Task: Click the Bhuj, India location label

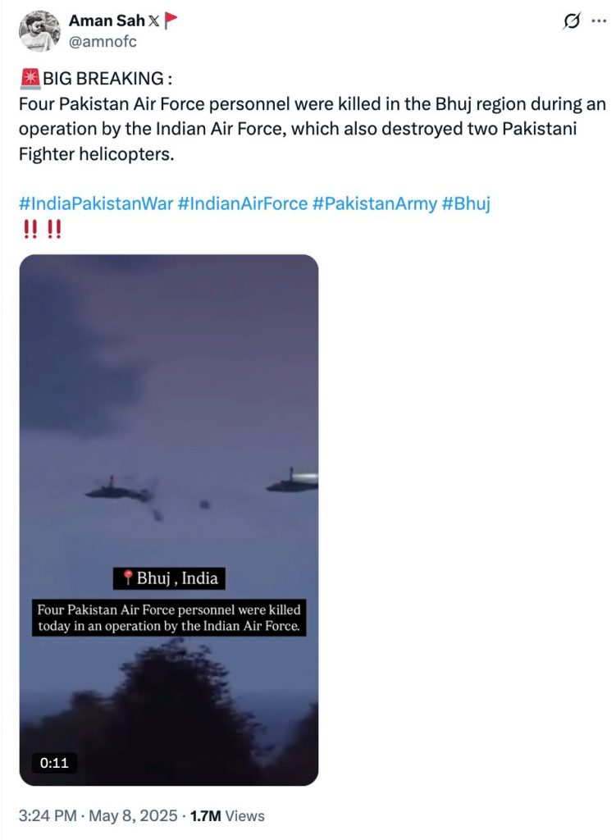Action: pos(169,578)
